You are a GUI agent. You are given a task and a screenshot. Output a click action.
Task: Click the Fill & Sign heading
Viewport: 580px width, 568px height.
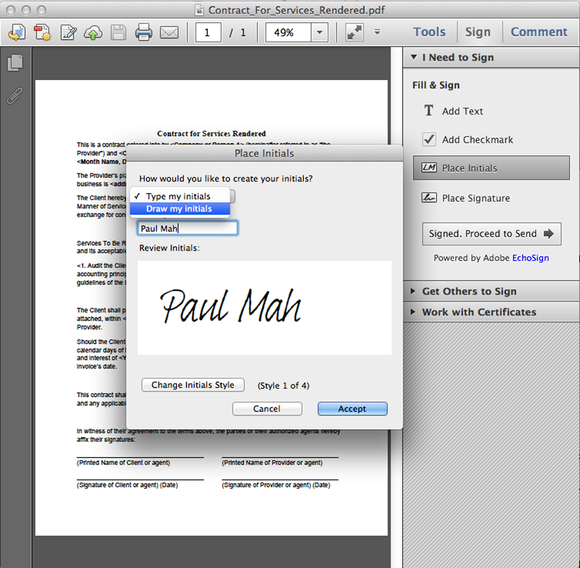(x=436, y=85)
